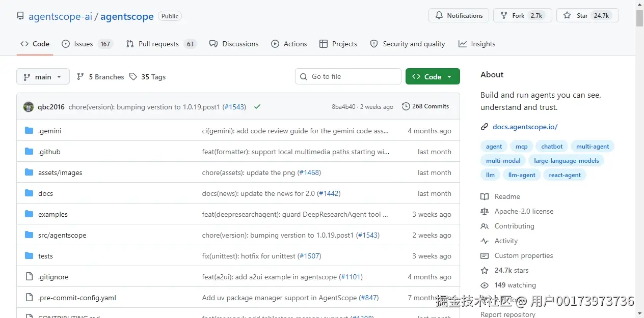Click the src/agentscope folder name
644x318 pixels.
pos(62,235)
